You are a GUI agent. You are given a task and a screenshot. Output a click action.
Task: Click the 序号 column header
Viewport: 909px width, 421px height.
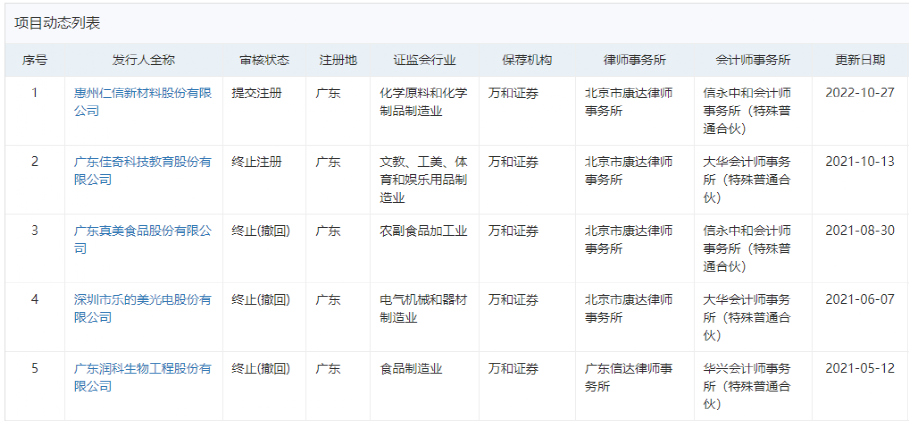(35, 60)
